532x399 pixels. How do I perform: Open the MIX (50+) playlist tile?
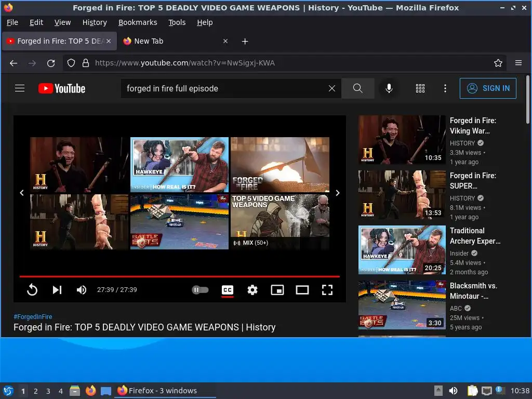click(280, 222)
